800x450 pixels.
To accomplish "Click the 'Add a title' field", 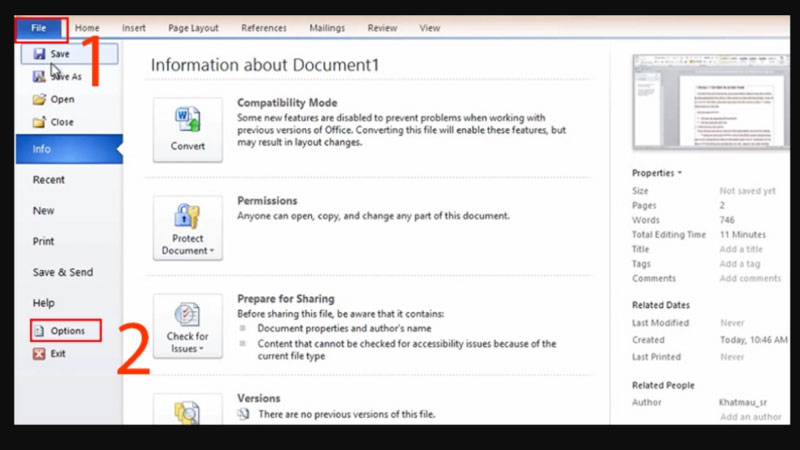I will [x=741, y=249].
